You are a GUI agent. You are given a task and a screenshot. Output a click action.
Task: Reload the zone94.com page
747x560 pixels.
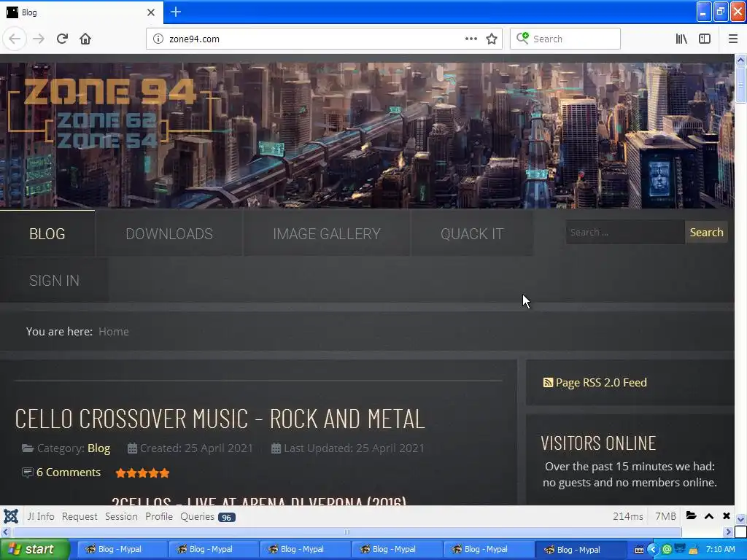(62, 39)
